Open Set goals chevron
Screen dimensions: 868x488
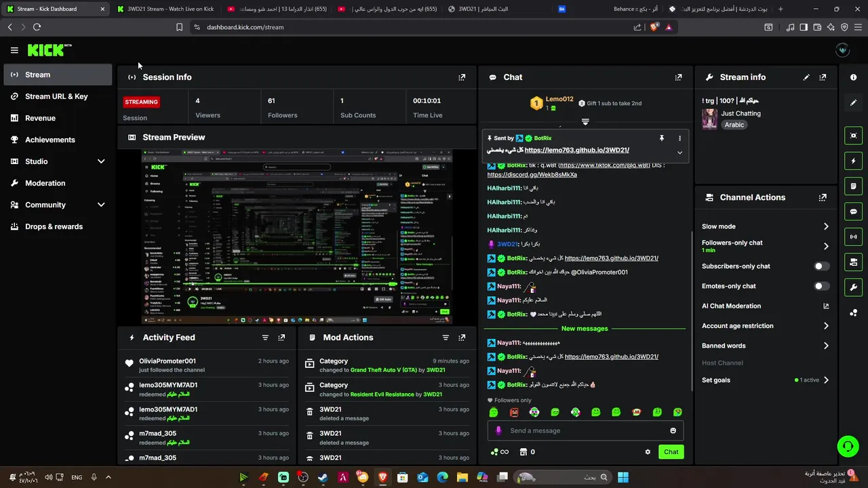point(826,380)
